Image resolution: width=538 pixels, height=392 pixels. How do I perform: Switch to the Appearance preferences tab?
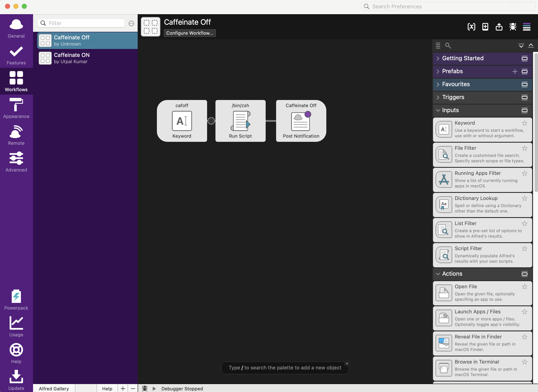pos(16,108)
